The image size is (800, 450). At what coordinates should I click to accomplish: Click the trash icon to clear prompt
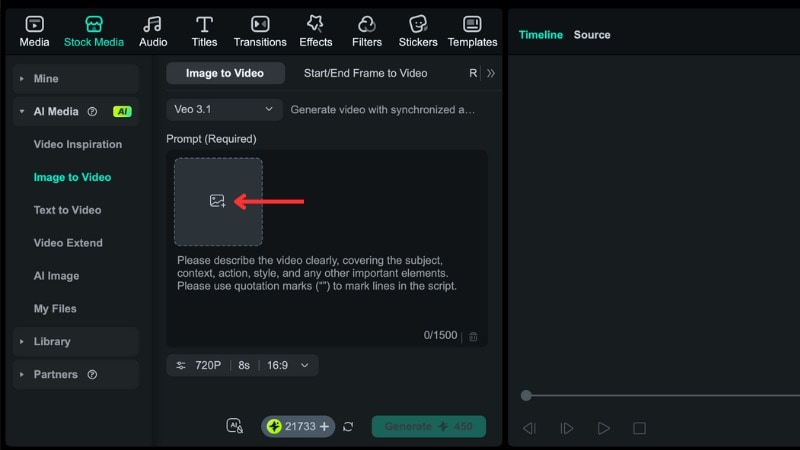click(473, 336)
